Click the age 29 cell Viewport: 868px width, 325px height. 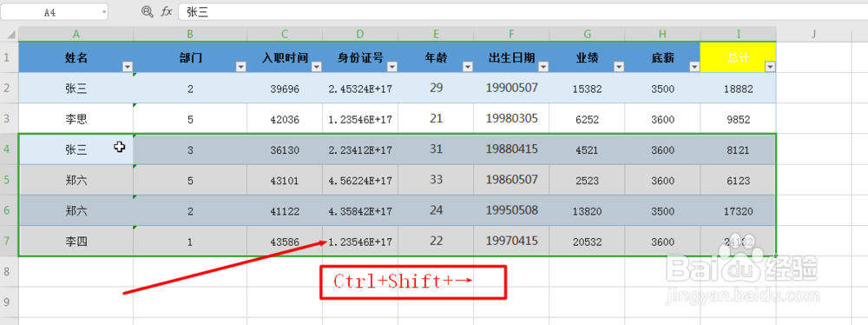coord(436,88)
